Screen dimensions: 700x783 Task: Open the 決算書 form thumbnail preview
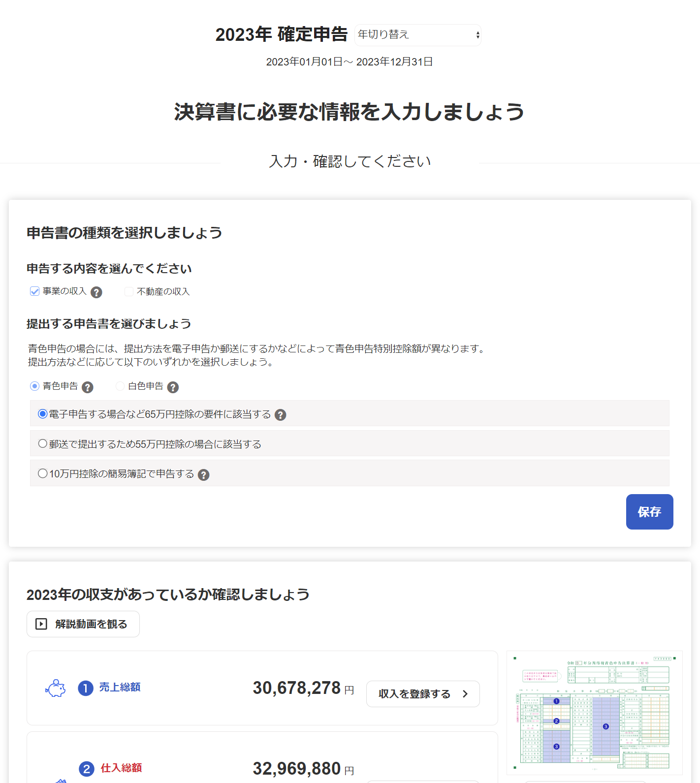[595, 713]
